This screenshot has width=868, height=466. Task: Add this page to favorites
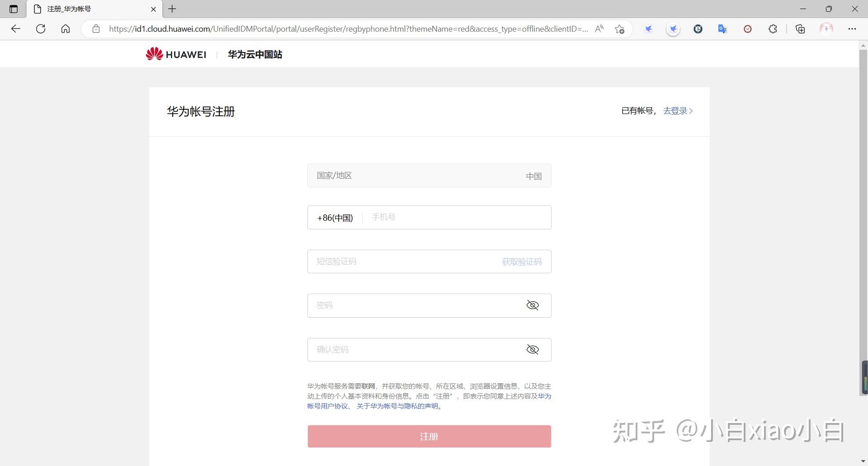(x=619, y=29)
